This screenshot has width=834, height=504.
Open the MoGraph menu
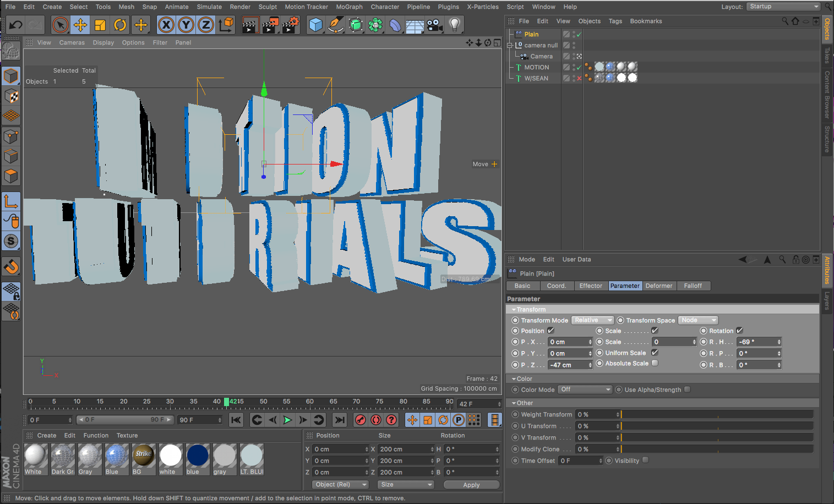pyautogui.click(x=349, y=7)
